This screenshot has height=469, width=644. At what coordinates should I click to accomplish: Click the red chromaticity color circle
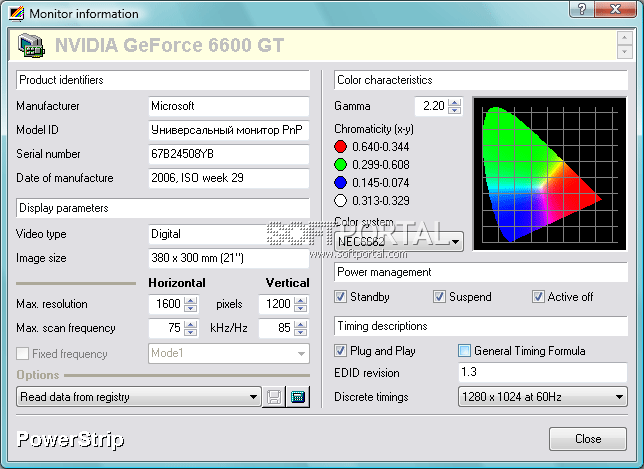[340, 146]
